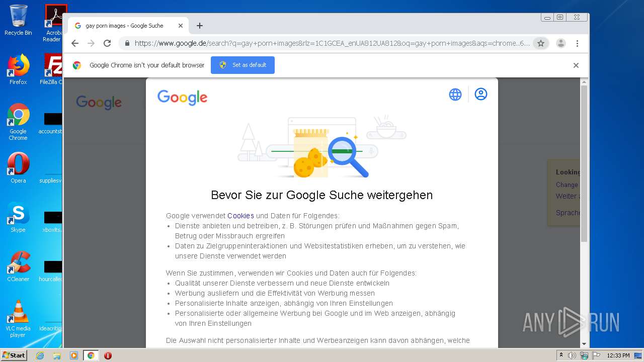Image resolution: width=644 pixels, height=362 pixels.
Task: Bookmark this page with the star icon
Action: 541,43
